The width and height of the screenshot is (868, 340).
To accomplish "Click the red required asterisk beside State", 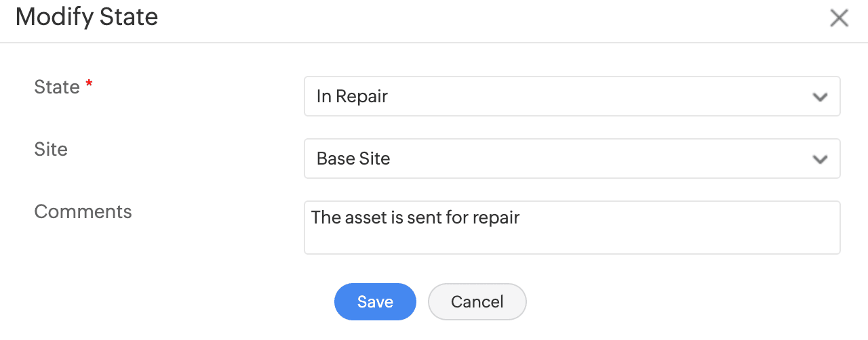I will 89,86.
